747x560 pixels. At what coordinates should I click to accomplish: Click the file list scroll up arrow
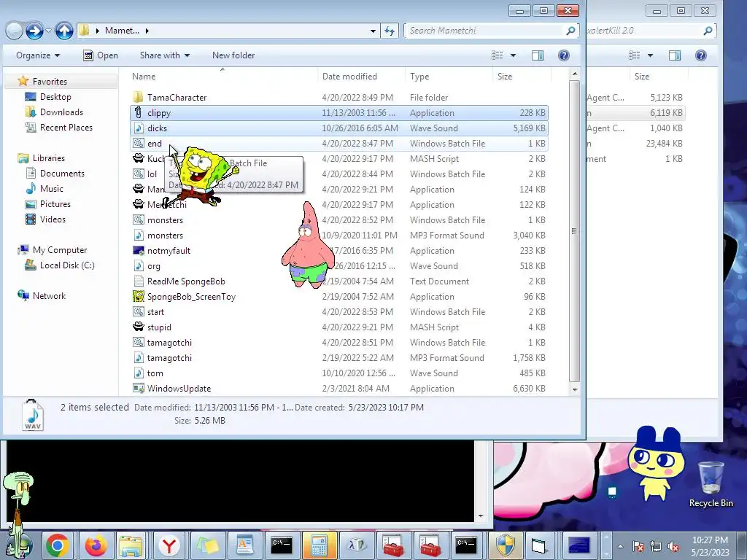point(575,74)
